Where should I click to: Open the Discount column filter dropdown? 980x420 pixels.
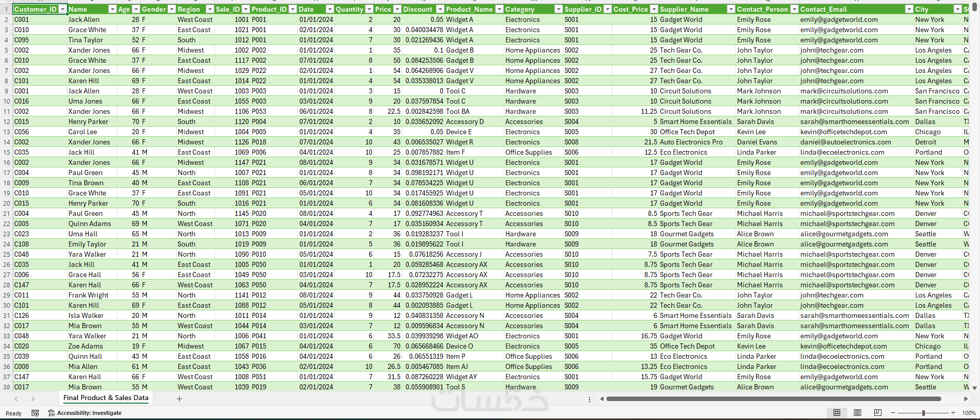coord(439,9)
